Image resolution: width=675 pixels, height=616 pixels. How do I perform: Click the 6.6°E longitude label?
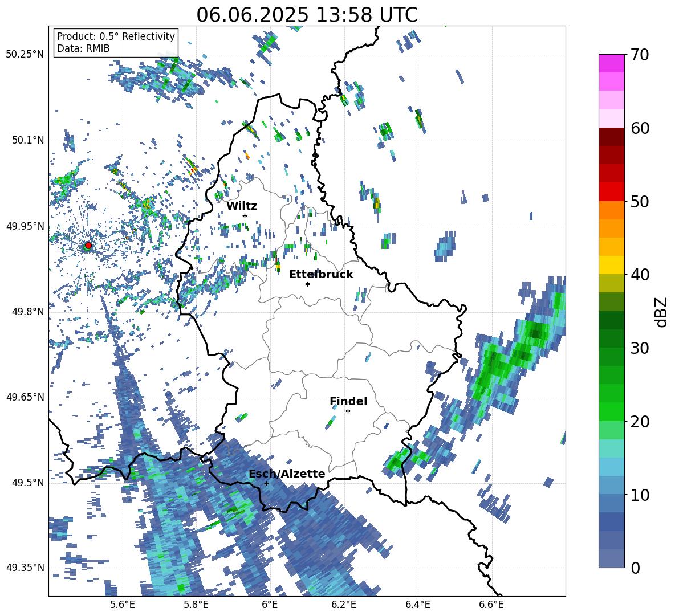[491, 605]
